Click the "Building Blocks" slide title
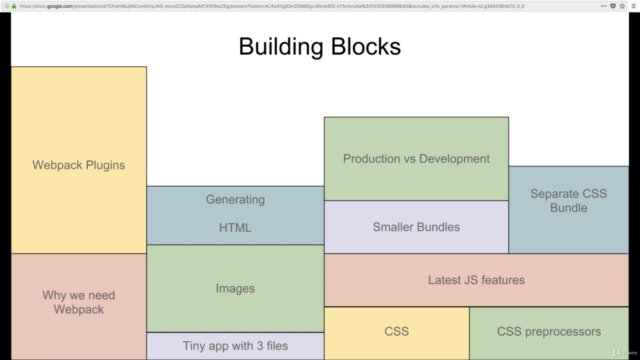Viewport: 640px width, 360px height. (320, 47)
